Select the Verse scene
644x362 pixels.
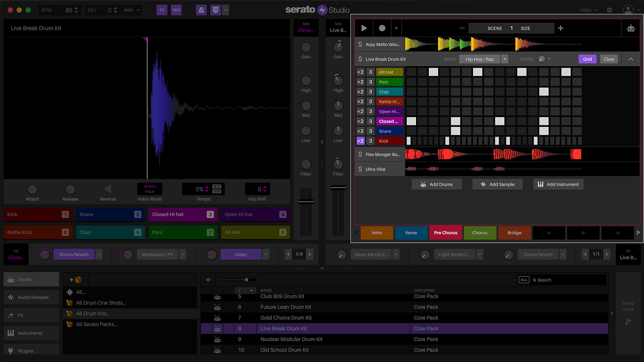pos(411,233)
